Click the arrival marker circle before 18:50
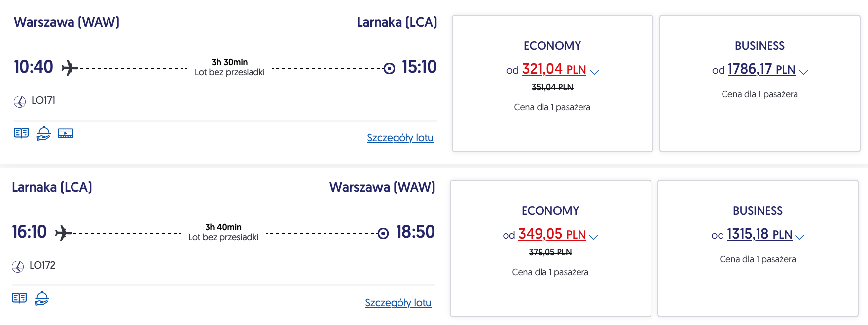 click(x=383, y=233)
